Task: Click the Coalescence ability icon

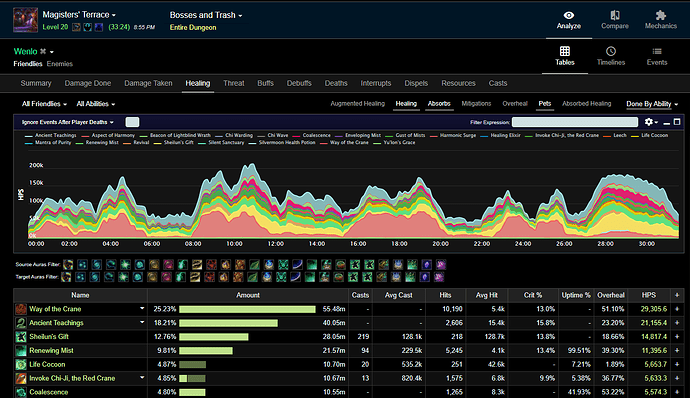Action: pyautogui.click(x=21, y=392)
